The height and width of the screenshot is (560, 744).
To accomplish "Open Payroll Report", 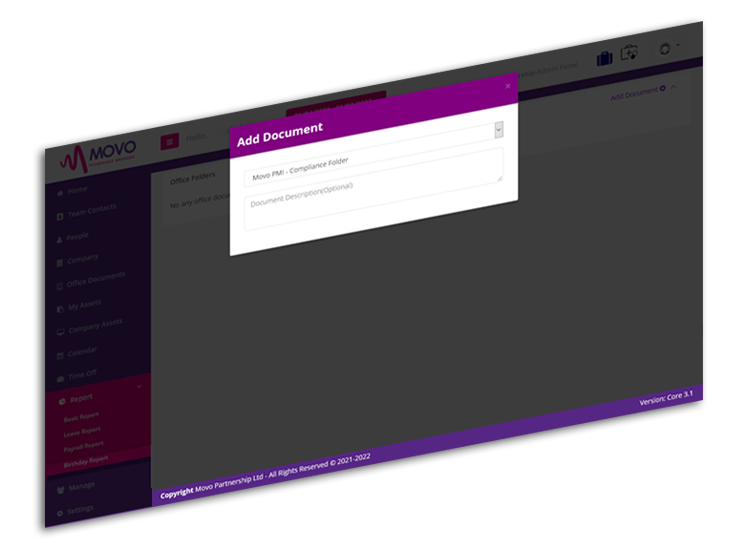I will 84,447.
